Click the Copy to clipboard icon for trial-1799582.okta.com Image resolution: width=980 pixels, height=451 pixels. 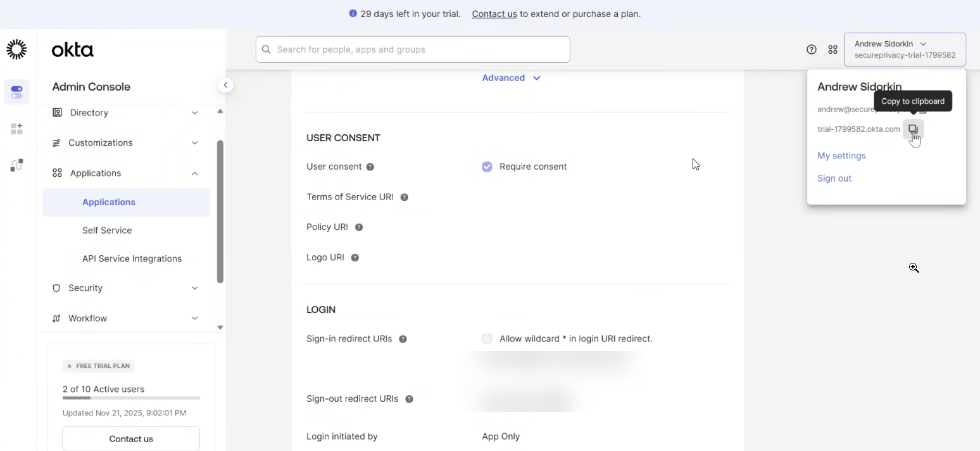point(914,129)
